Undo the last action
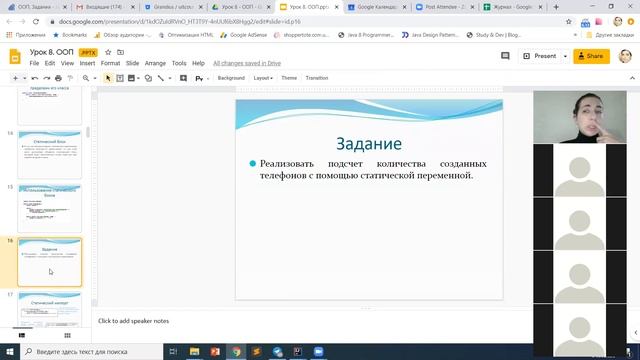 click(35, 78)
